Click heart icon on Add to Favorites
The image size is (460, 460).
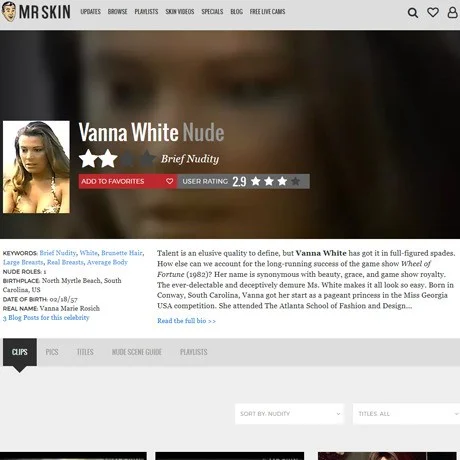coord(169,181)
